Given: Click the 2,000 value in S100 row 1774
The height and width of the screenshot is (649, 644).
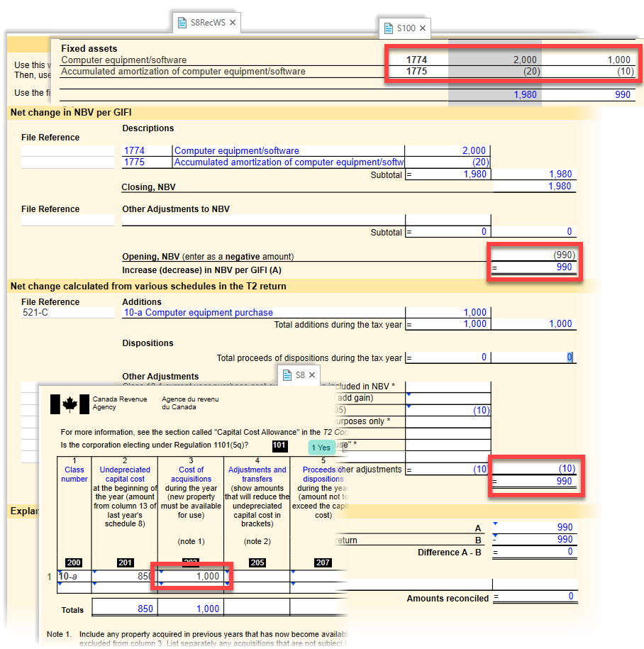Looking at the screenshot, I should pyautogui.click(x=525, y=60).
